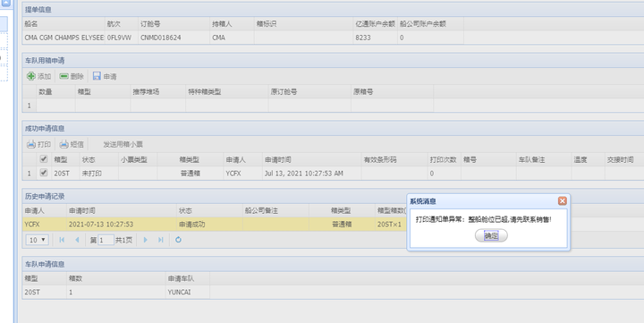
Task: Go to next page in pager
Action: [x=145, y=240]
